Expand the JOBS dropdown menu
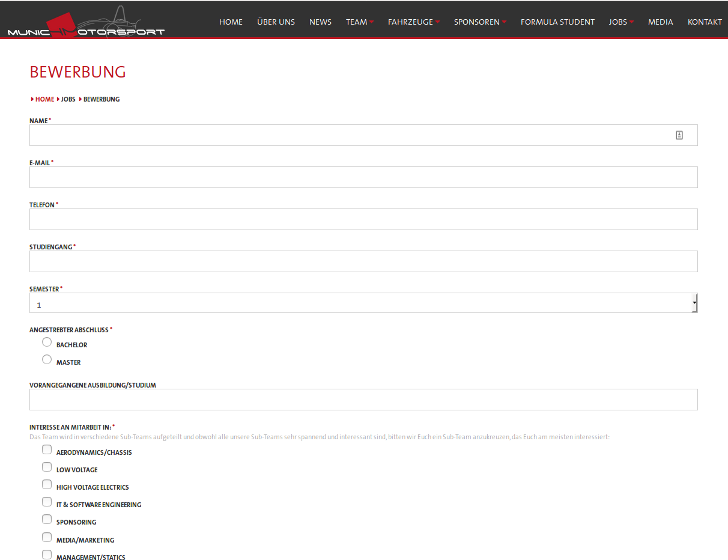This screenshot has width=728, height=560. click(x=621, y=22)
